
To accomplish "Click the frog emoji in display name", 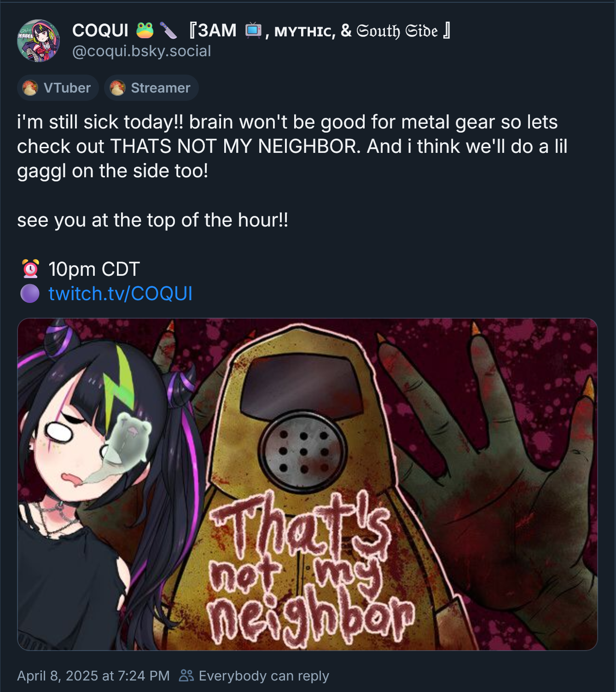I will pos(145,30).
